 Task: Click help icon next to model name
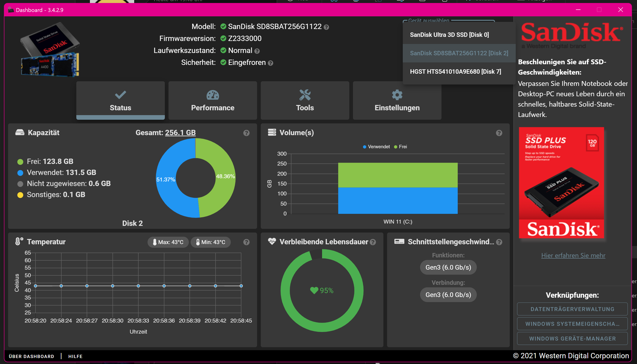[326, 27]
